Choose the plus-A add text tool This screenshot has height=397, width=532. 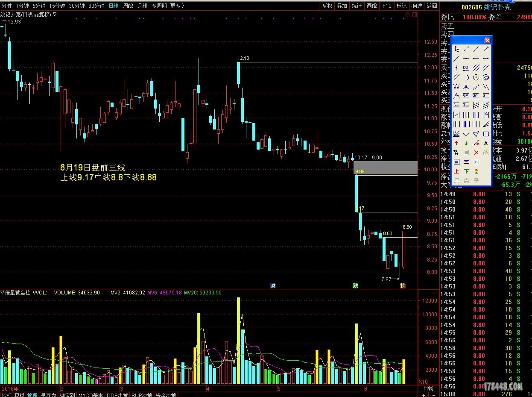tap(457, 153)
